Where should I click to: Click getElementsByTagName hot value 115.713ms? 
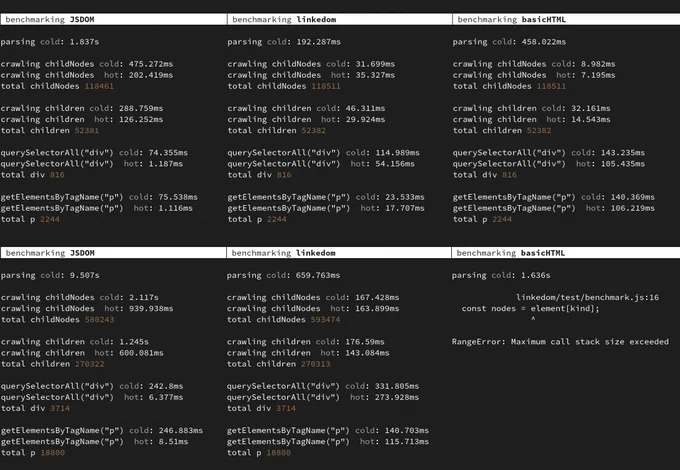tap(407, 442)
